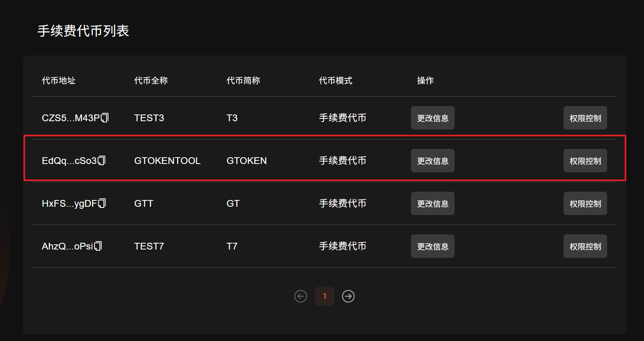Go to the previous page arrow
Screen dimensions: 644x341
point(301,296)
